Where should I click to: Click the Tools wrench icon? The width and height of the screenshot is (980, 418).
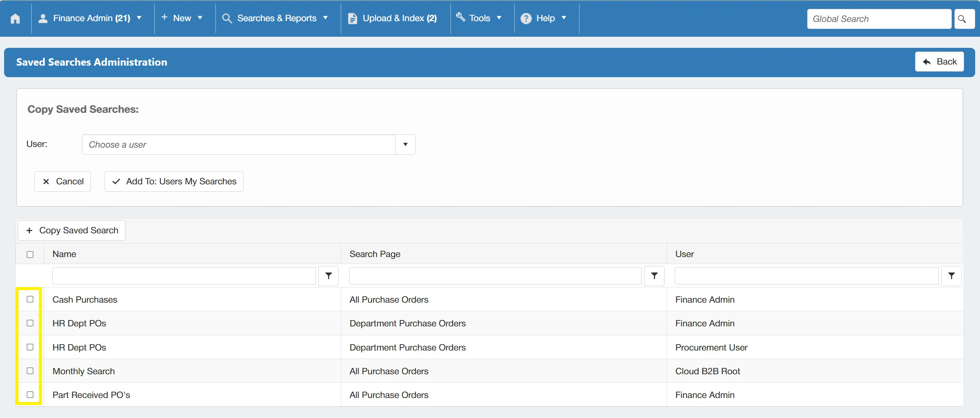pos(461,17)
